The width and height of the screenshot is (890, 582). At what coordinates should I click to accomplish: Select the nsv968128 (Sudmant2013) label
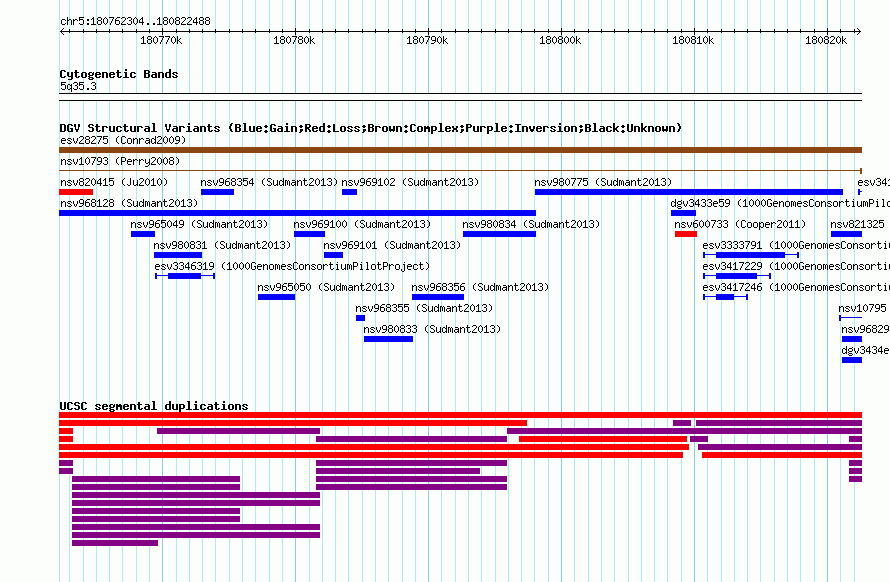click(129, 203)
